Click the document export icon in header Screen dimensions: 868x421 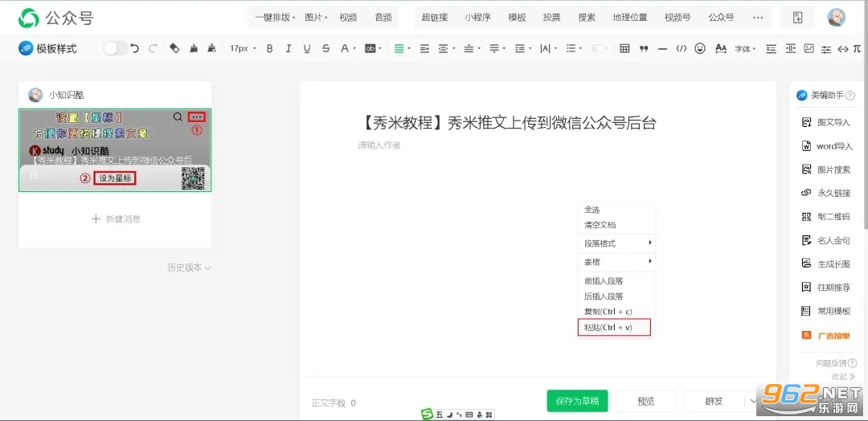[x=797, y=18]
